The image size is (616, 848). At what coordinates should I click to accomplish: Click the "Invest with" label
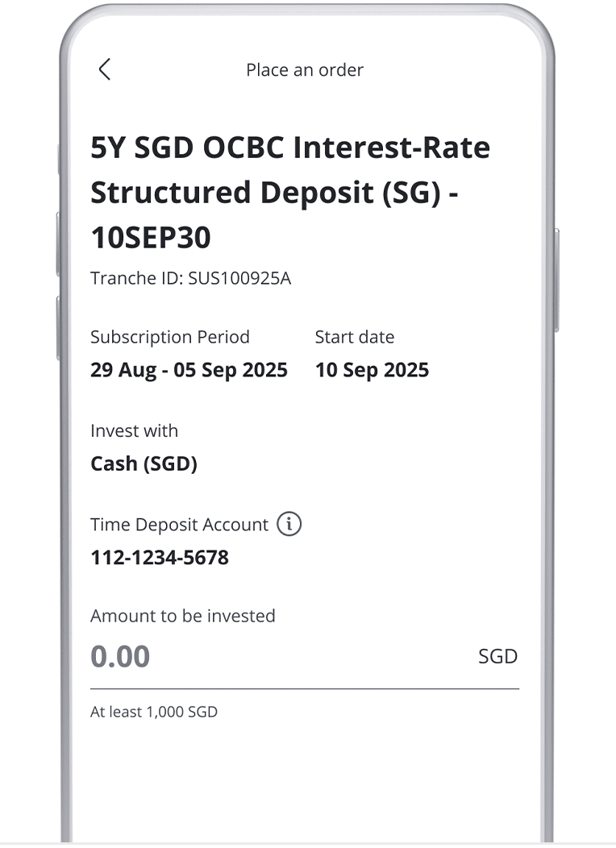click(x=134, y=430)
